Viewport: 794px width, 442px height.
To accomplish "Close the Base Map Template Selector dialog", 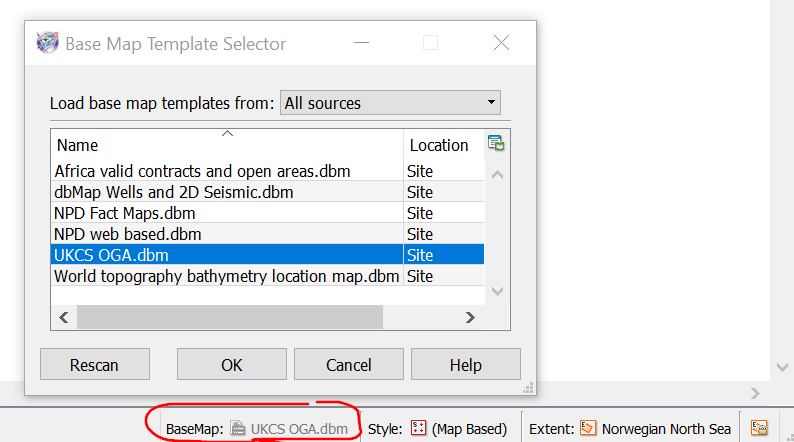I will (x=501, y=43).
